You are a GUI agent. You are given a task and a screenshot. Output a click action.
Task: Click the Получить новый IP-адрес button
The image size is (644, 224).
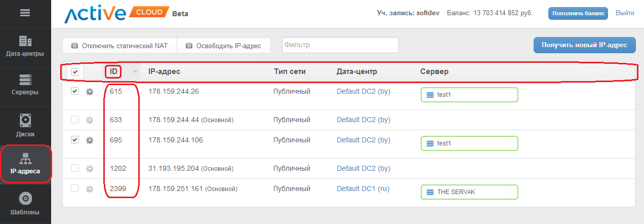584,45
